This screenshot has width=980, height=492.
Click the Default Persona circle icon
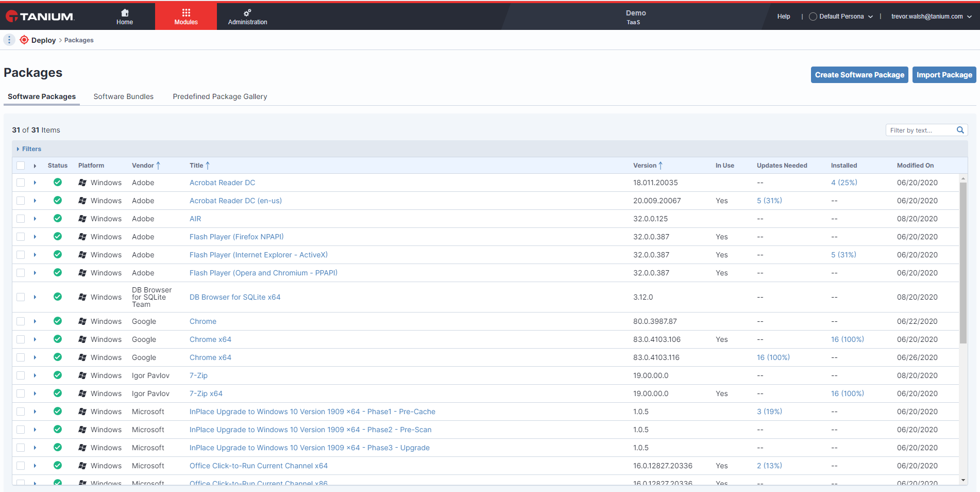pos(813,17)
